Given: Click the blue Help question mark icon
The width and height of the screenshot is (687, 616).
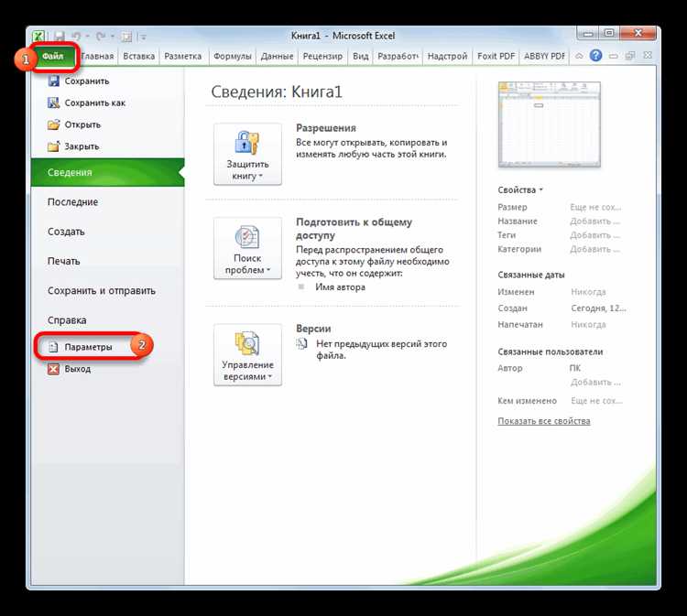Looking at the screenshot, I should point(595,56).
